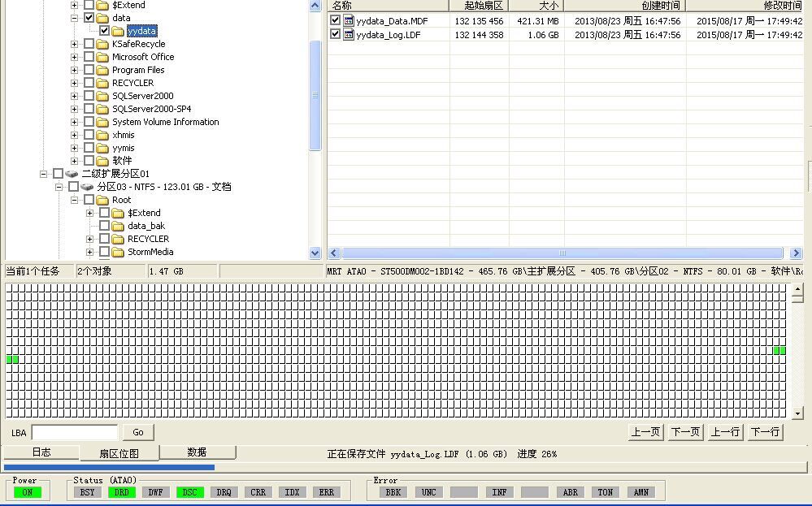This screenshot has height=506, width=812.
Task: Expand the Program Files folder node
Action: [x=74, y=70]
